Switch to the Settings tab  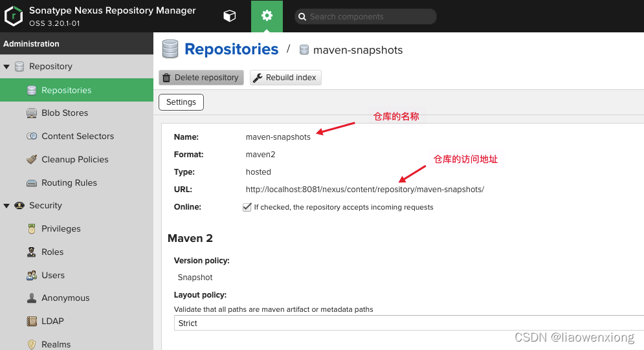pos(181,102)
